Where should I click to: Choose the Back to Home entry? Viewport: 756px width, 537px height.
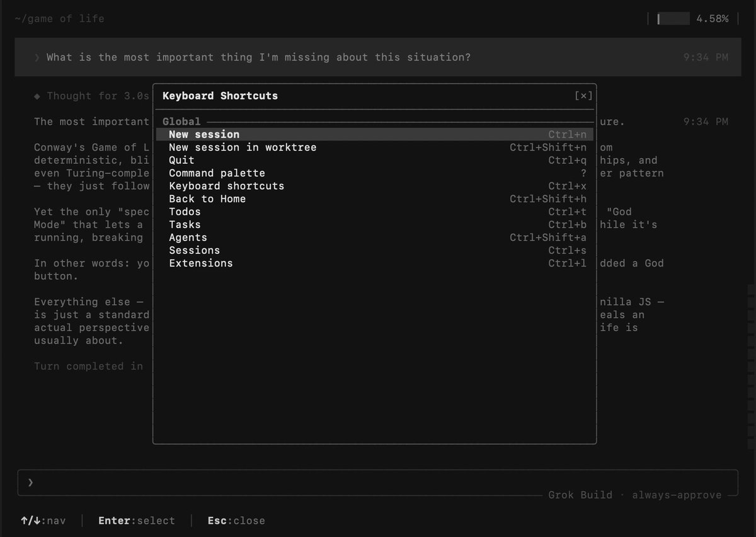(x=375, y=199)
